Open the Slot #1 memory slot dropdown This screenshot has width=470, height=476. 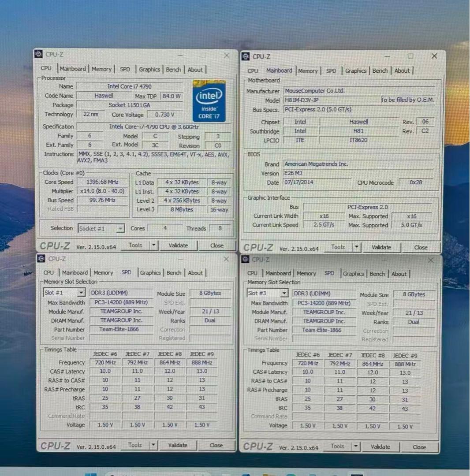pyautogui.click(x=81, y=293)
